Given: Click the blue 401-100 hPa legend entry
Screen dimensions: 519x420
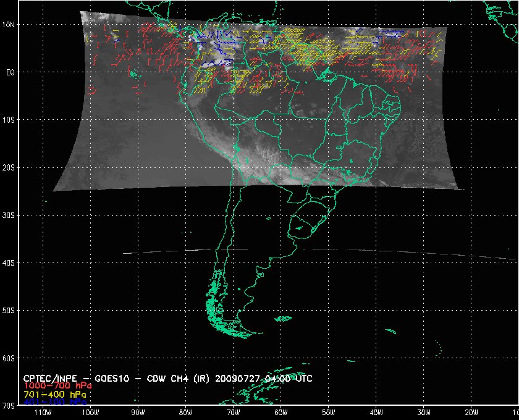Looking at the screenshot, I should click(x=55, y=402).
